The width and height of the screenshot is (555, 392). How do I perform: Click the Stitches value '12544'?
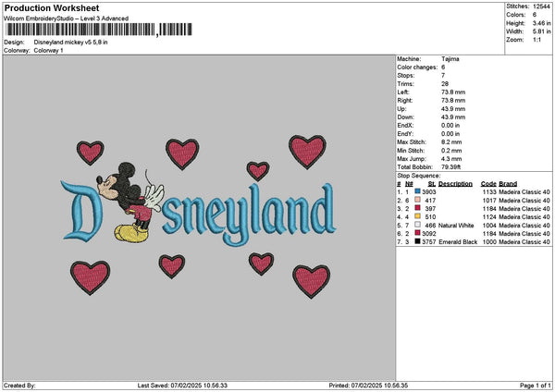point(541,6)
